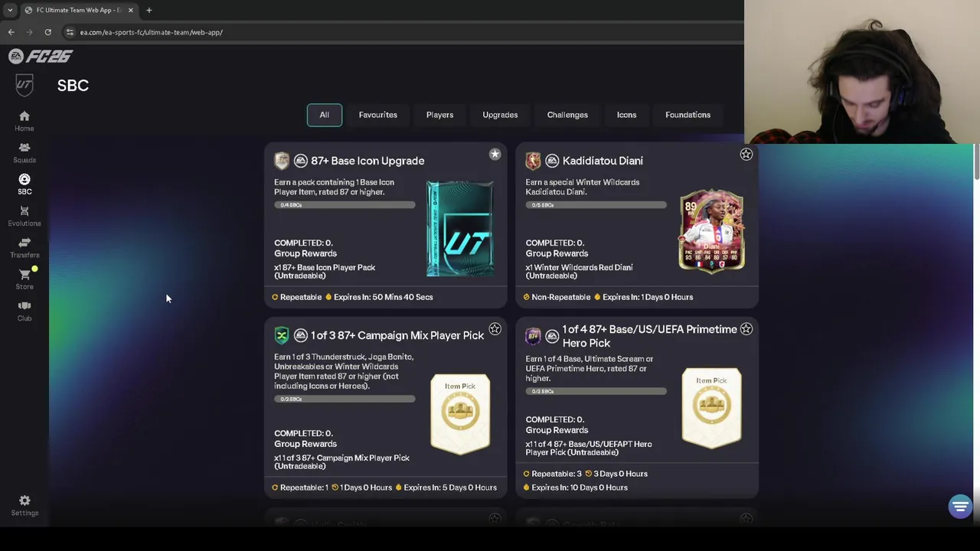Select the Favourites filter tab
This screenshot has width=980, height=551.
[x=378, y=115]
